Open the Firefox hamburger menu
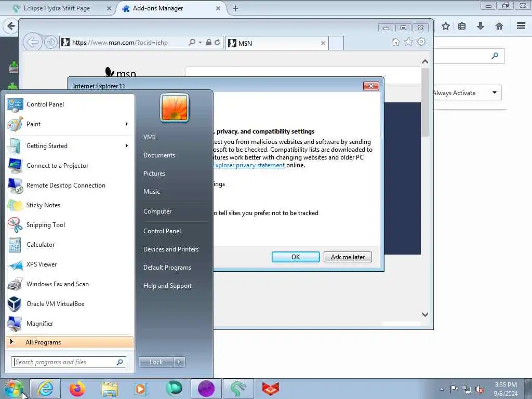Screen dimensions: 532x399 pos(521,26)
